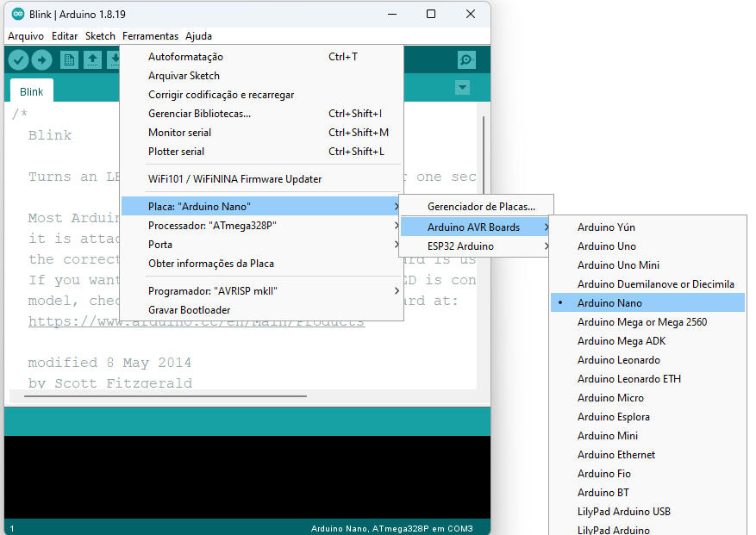Select the Arduino Micro board
This screenshot has height=535, width=756.
click(x=647, y=398)
